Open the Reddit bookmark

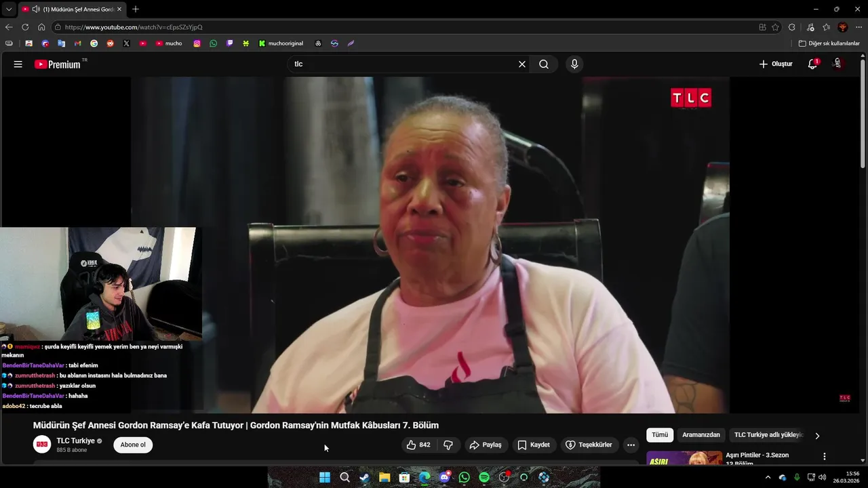tap(111, 43)
